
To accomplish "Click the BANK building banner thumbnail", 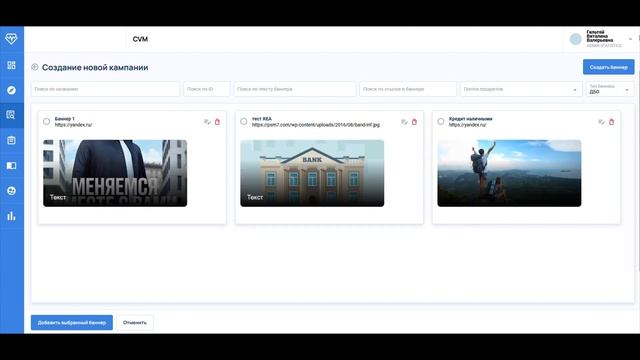I will tap(312, 173).
